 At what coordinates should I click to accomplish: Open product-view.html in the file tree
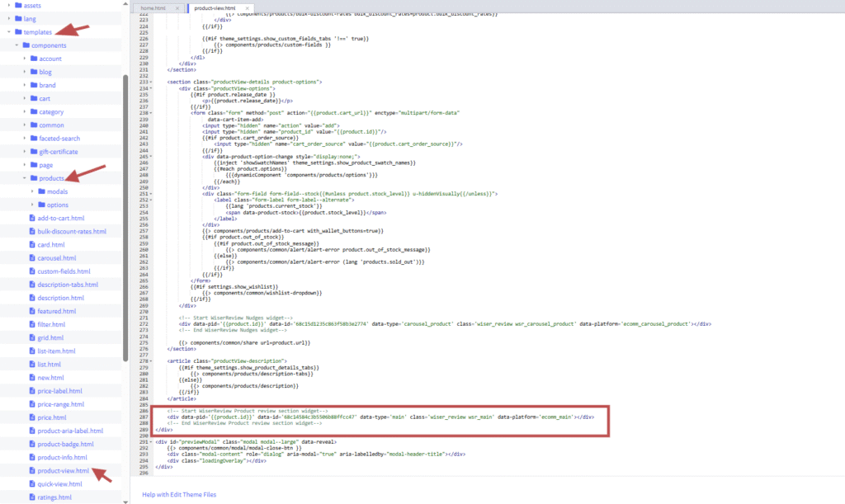pyautogui.click(x=63, y=470)
